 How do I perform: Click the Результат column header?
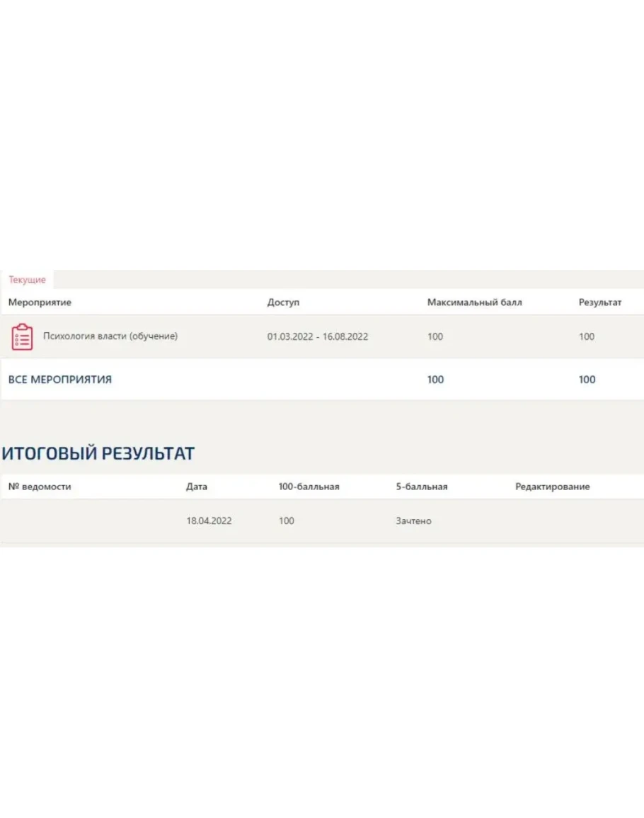(x=600, y=302)
